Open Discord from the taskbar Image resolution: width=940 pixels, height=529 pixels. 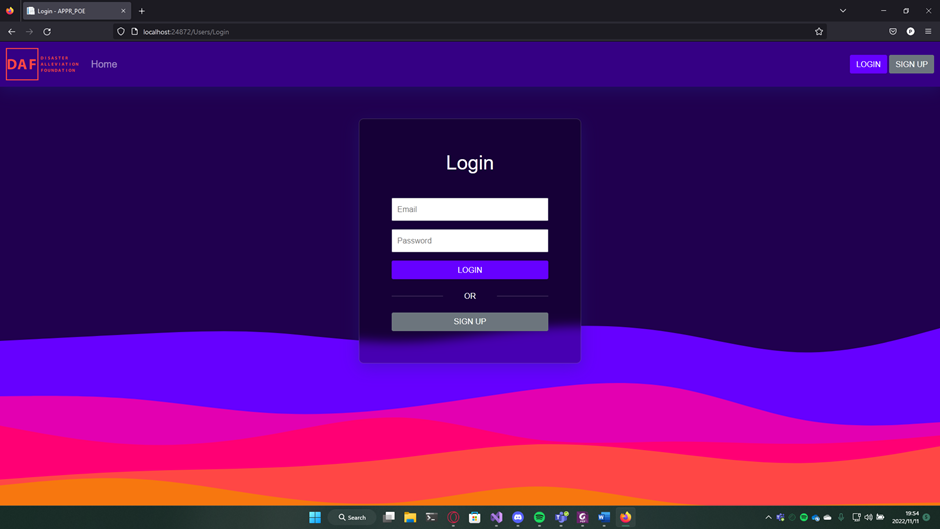pos(518,517)
